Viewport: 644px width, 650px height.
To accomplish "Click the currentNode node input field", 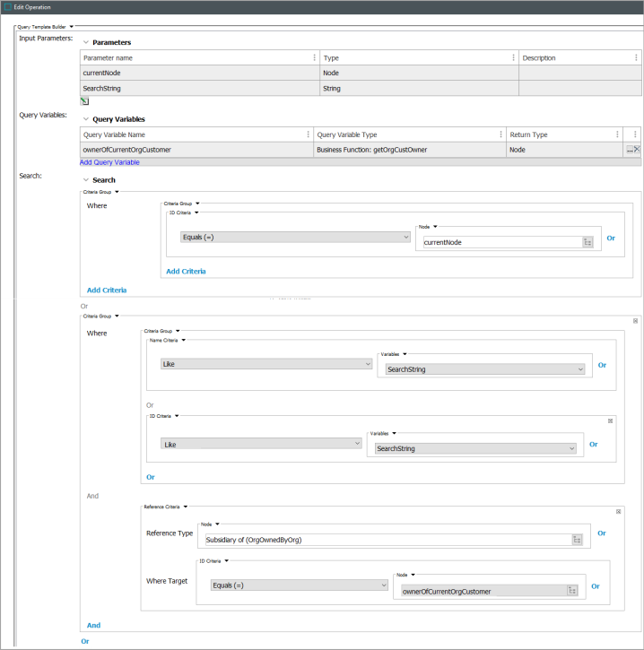I will click(x=502, y=242).
